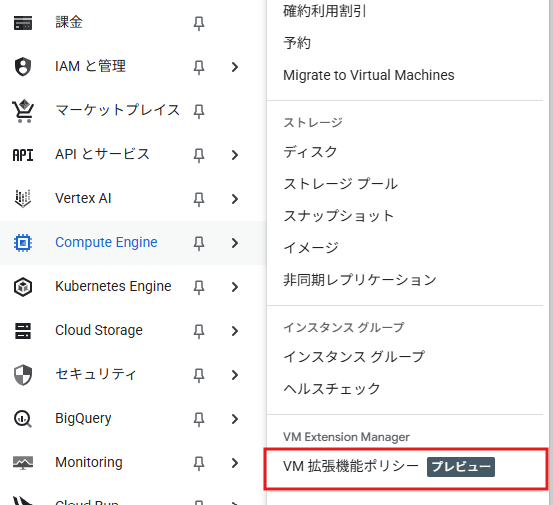The width and height of the screenshot is (553, 505).
Task: Select セキュリティ label
Action: point(96,374)
